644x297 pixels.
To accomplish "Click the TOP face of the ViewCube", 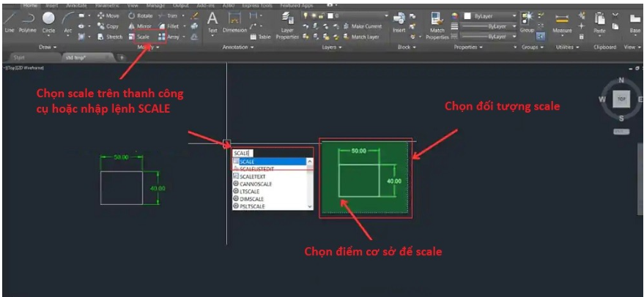I will pos(621,98).
